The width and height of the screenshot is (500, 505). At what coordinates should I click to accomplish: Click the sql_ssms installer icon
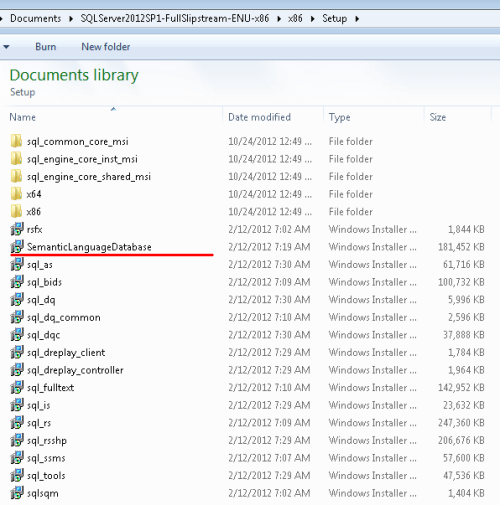(x=17, y=458)
